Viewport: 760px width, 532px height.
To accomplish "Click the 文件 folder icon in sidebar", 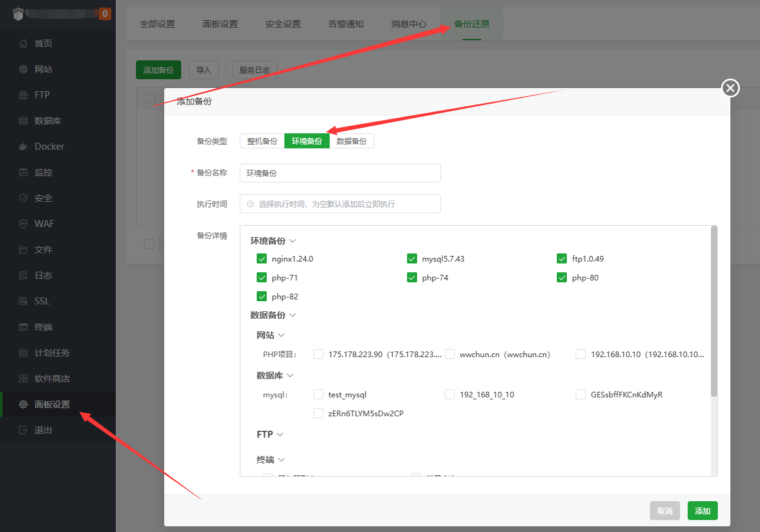I will [23, 250].
